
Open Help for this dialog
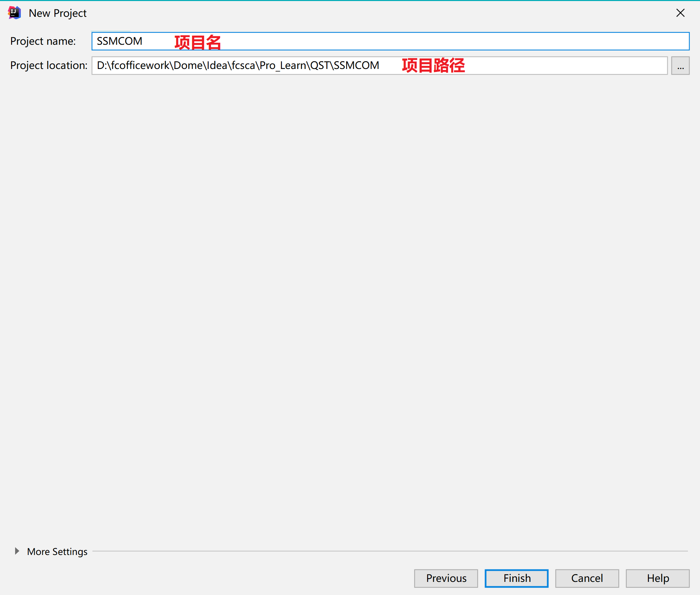(657, 578)
